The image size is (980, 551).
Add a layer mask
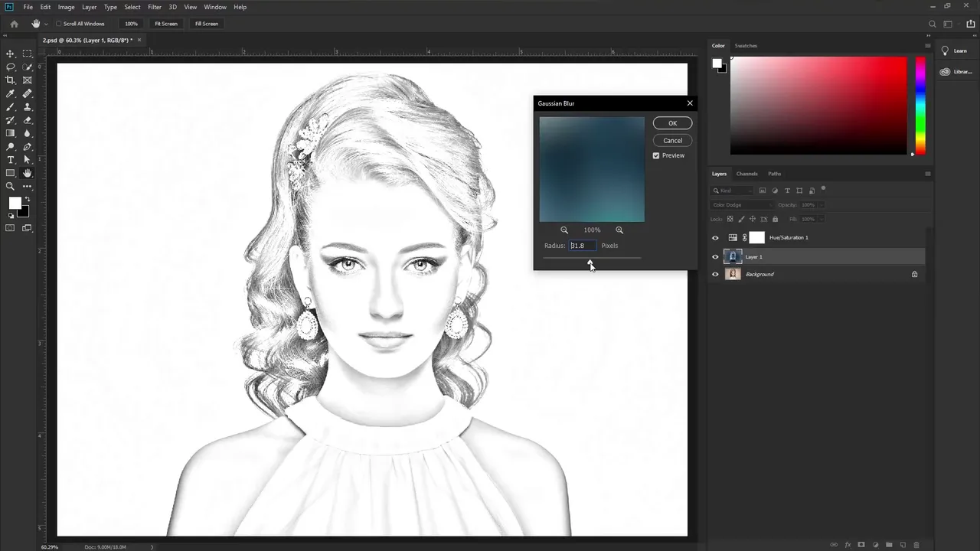coord(861,545)
